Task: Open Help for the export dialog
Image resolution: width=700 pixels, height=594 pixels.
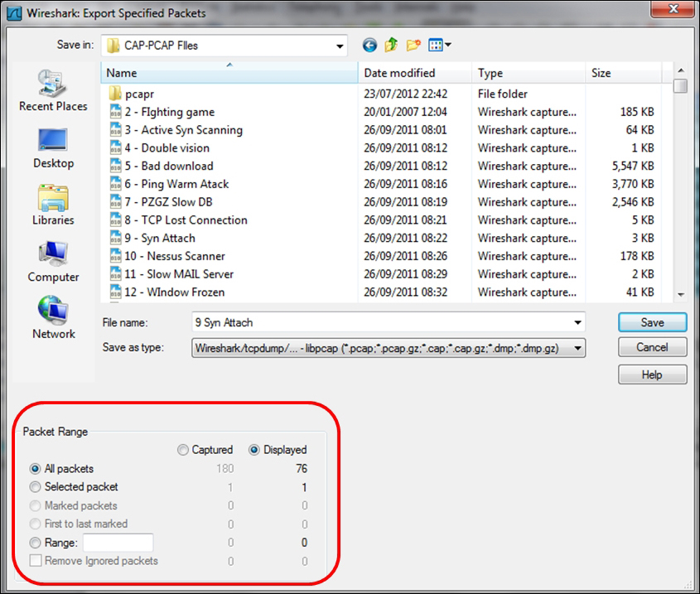Action: 652,374
